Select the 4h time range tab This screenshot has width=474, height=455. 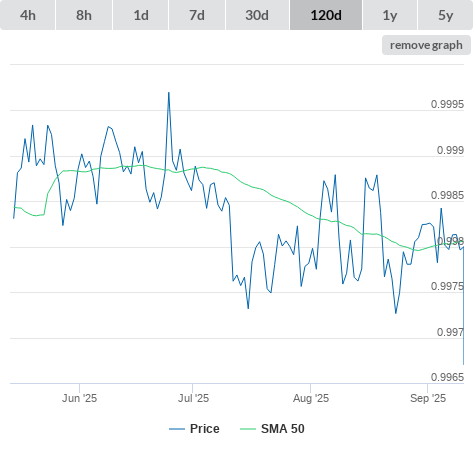(28, 15)
